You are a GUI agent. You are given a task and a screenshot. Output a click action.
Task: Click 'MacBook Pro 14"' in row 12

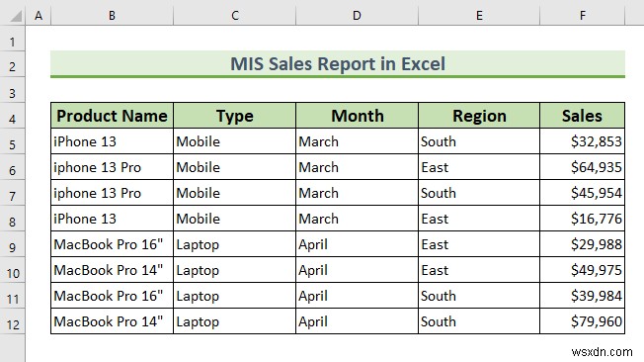[109, 321]
